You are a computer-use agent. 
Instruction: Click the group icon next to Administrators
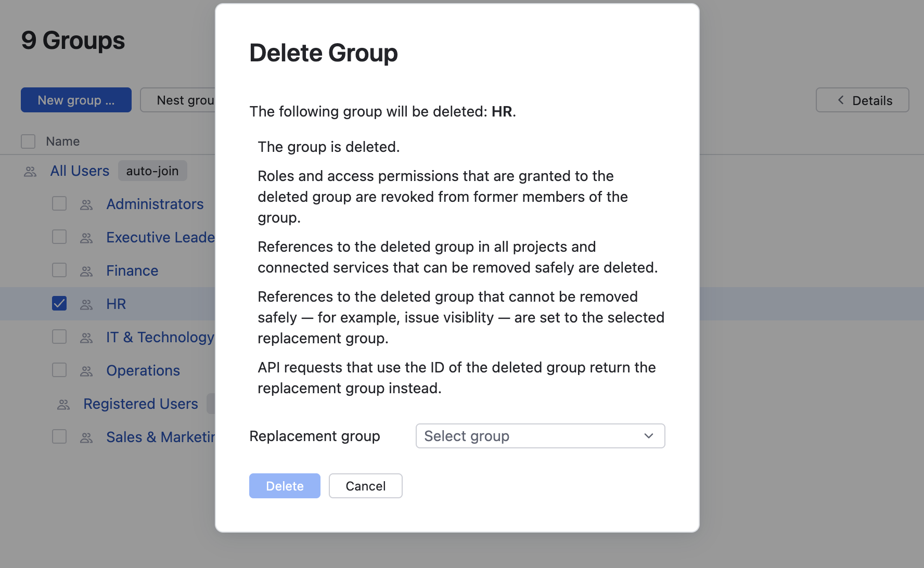tap(86, 205)
